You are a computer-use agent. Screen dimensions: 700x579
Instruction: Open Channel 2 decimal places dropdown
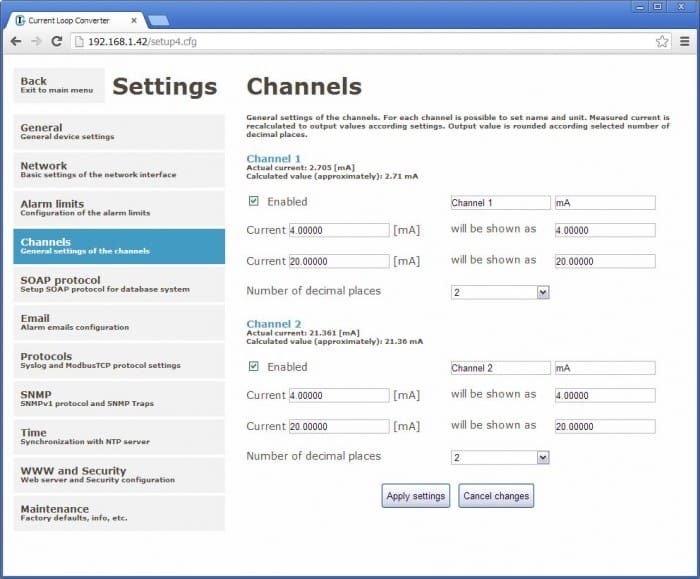point(500,457)
